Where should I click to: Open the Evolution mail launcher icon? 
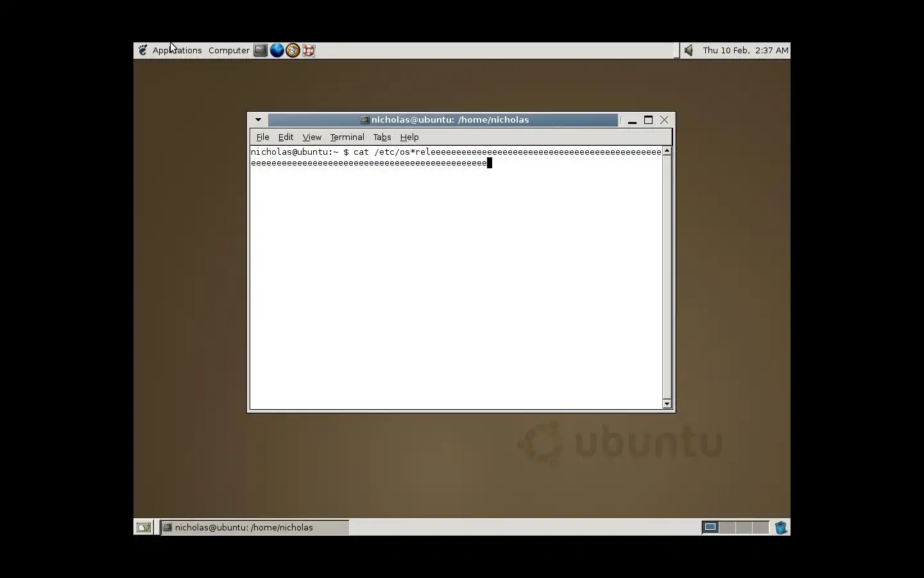(293, 50)
